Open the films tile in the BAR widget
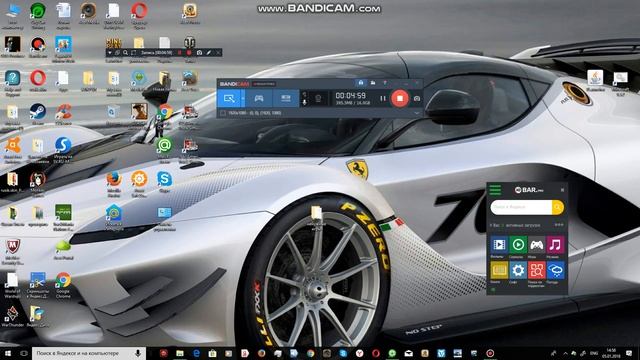The height and width of the screenshot is (360, 640). [499, 244]
